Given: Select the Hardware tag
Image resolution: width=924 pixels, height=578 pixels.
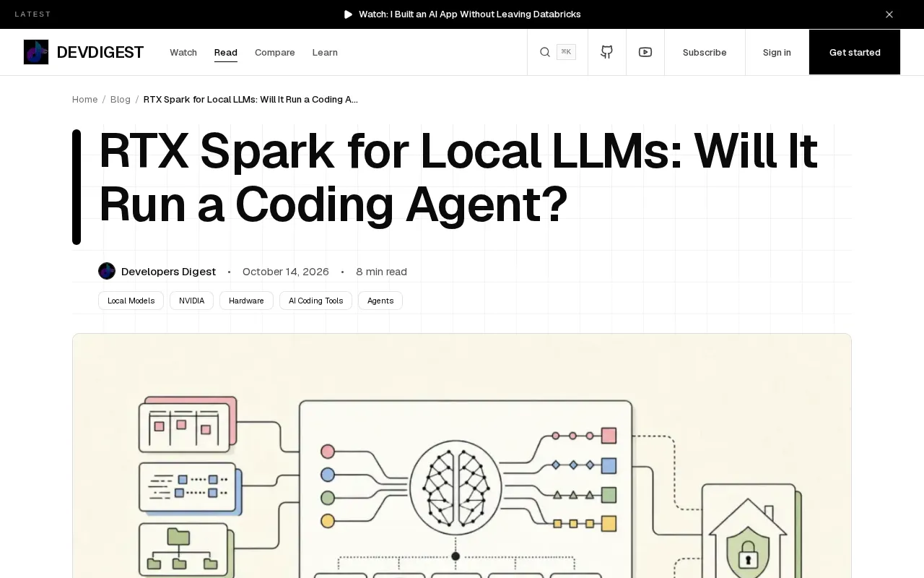Looking at the screenshot, I should coord(246,301).
